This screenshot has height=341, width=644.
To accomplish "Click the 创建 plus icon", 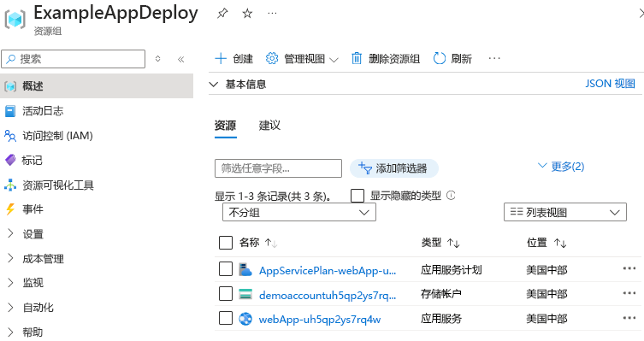I will coord(221,59).
